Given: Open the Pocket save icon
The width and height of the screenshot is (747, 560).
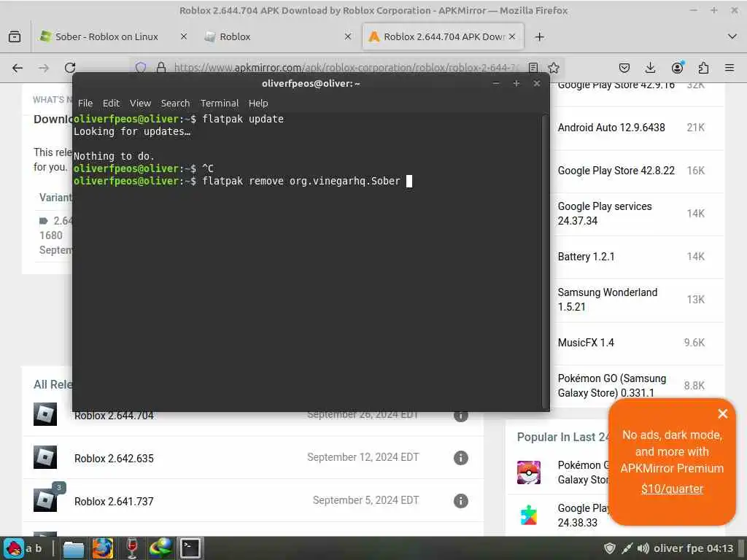Looking at the screenshot, I should coord(624,68).
